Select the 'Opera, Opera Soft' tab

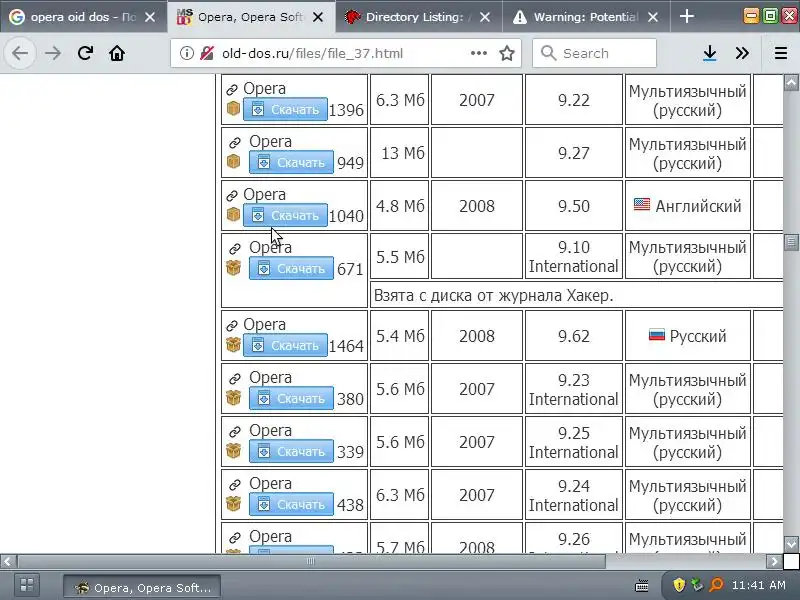251,17
